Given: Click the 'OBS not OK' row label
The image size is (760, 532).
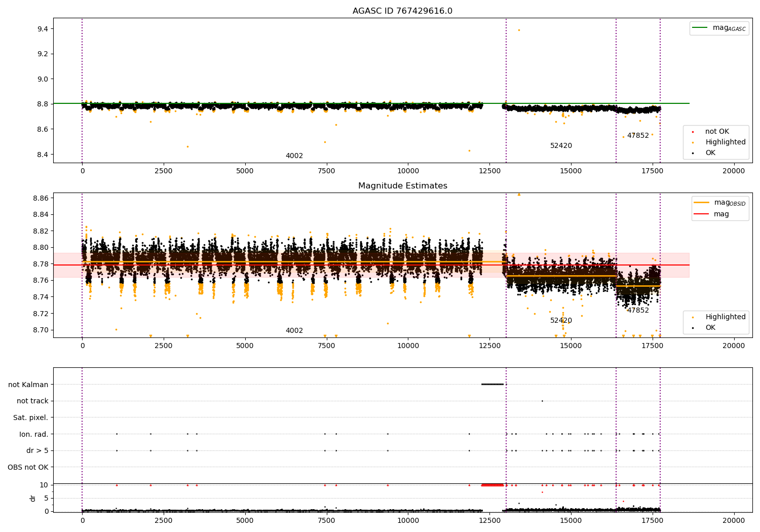Looking at the screenshot, I should point(28,467).
